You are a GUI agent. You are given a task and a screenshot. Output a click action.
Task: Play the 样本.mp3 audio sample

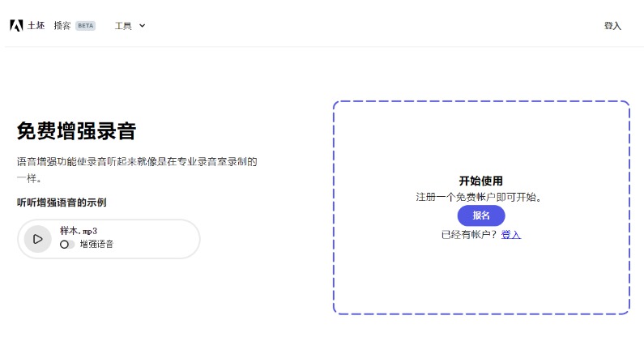[37, 239]
